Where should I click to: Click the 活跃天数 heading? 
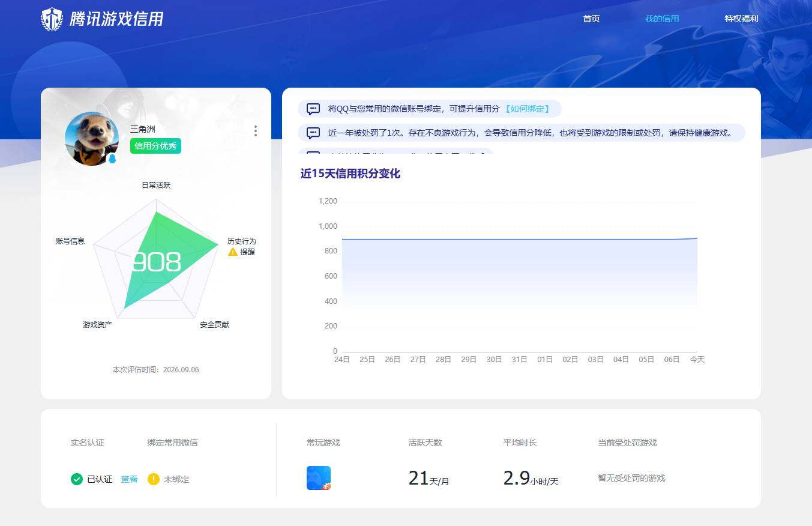(x=425, y=443)
